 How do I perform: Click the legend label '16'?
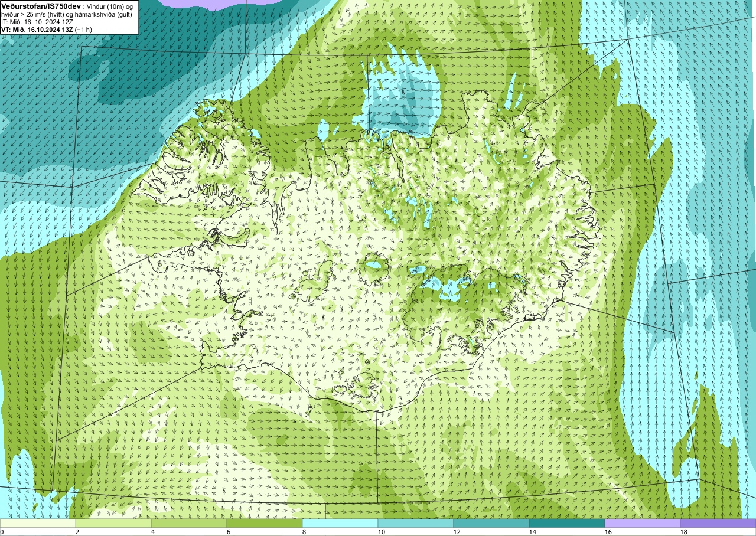pos(608,532)
